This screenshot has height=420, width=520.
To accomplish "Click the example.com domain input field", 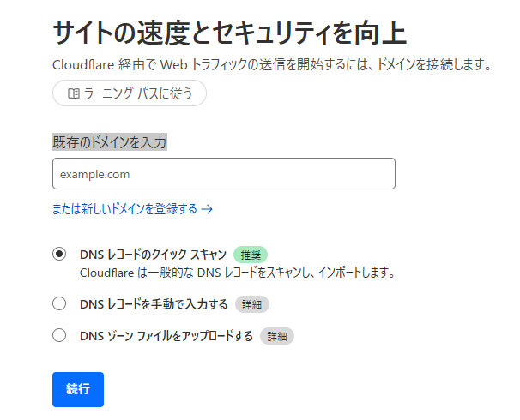I will coord(224,174).
